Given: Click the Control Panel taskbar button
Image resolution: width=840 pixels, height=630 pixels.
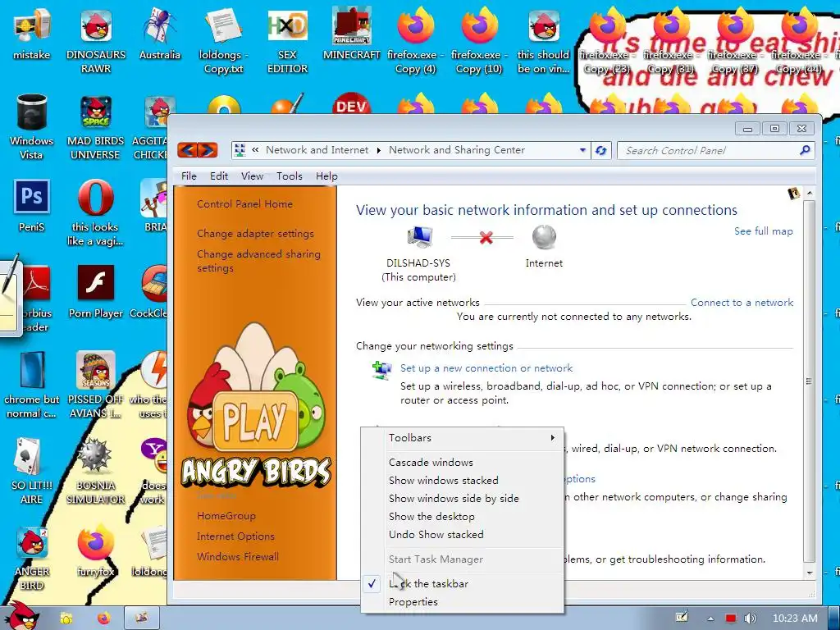Looking at the screenshot, I should click(142, 619).
